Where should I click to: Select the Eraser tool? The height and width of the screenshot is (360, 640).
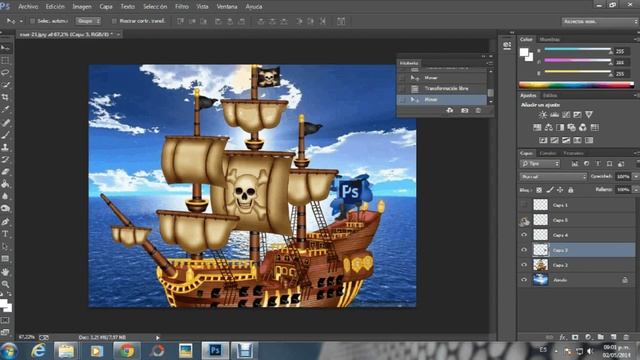point(5,172)
